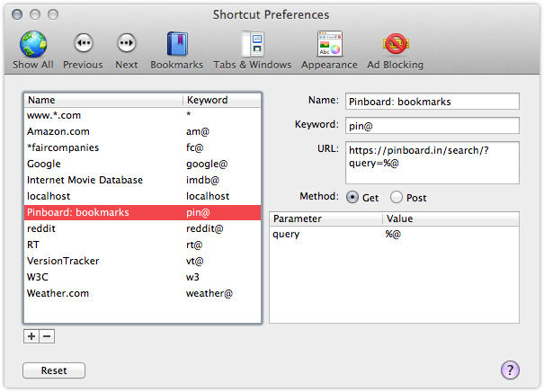The width and height of the screenshot is (544, 392).
Task: Select the Post method radio button
Action: (x=396, y=198)
